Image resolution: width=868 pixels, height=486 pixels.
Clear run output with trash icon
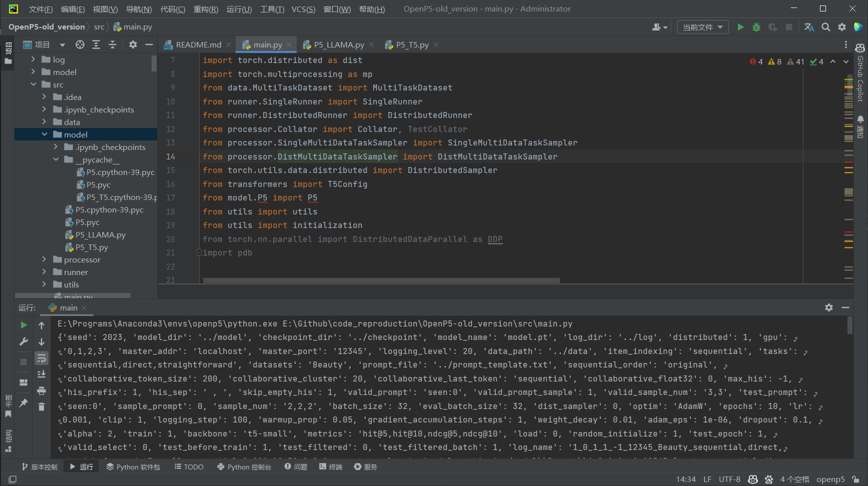tap(42, 406)
